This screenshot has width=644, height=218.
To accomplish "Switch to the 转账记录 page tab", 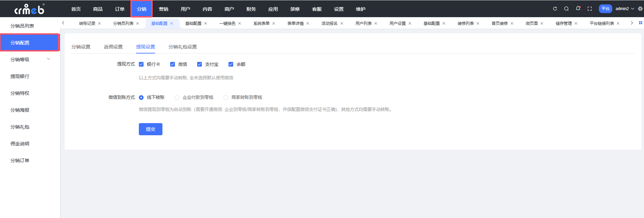I will (87, 24).
